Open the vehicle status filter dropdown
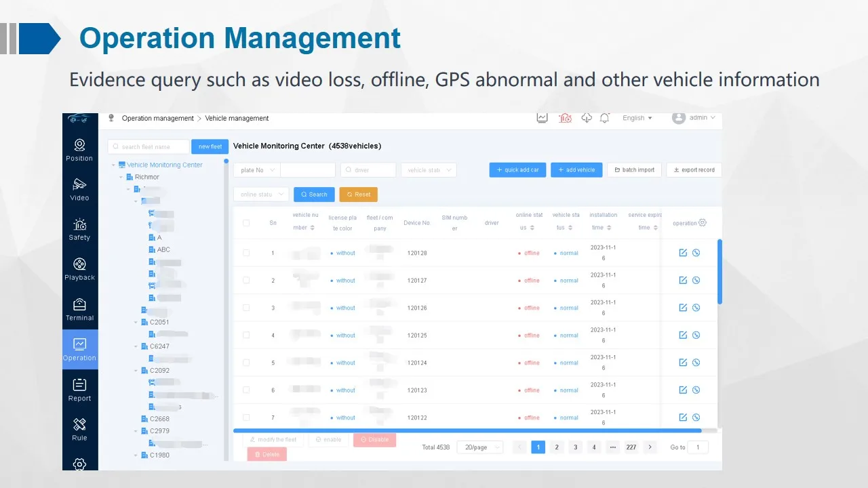The width and height of the screenshot is (868, 488). (x=429, y=170)
